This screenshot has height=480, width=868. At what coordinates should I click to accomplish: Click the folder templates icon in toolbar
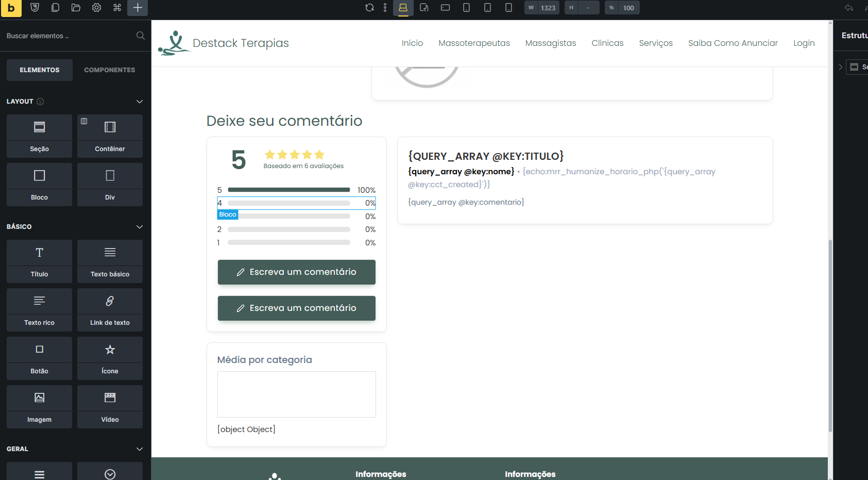pyautogui.click(x=76, y=8)
